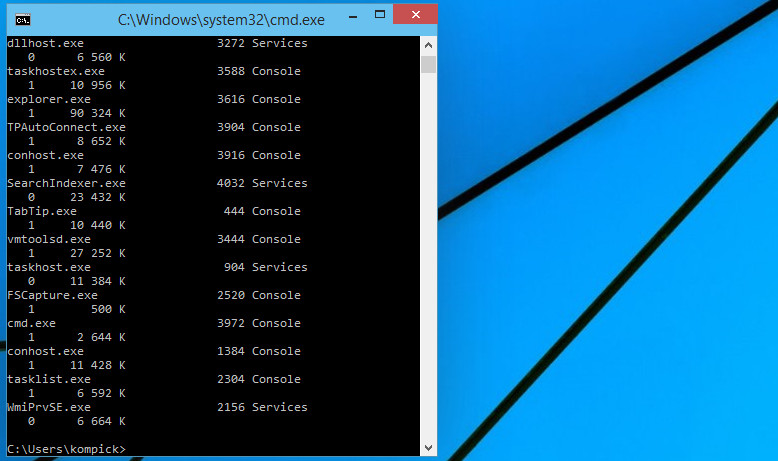Click memory value 6 664 K
Image resolution: width=778 pixels, height=461 pixels.
pos(101,421)
